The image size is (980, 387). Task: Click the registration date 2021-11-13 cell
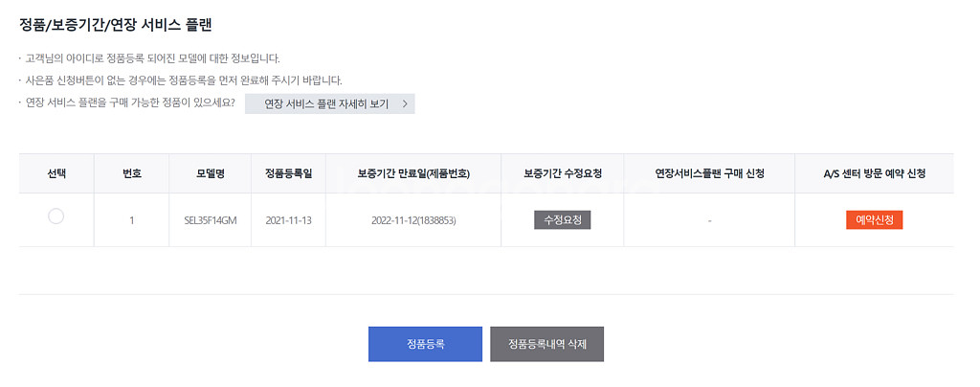point(289,220)
